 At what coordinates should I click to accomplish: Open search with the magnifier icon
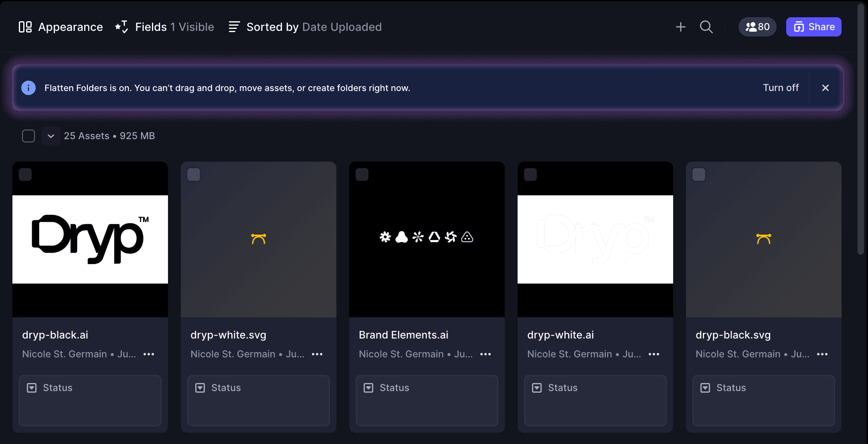[x=706, y=27]
